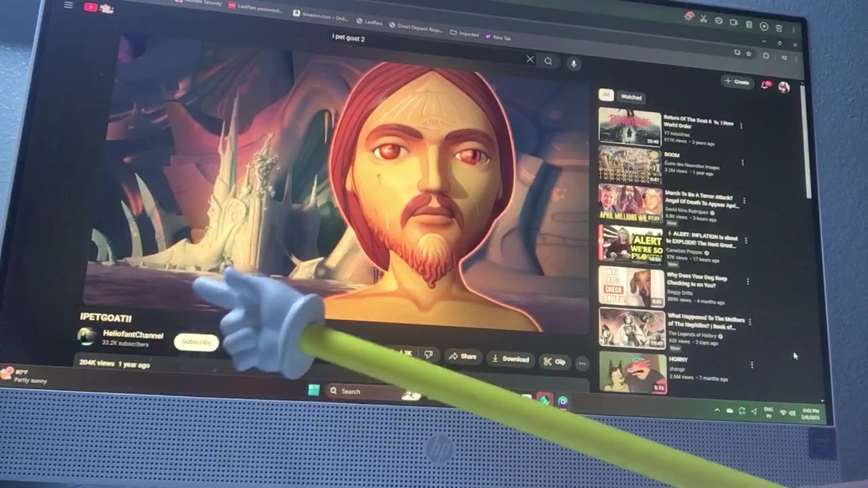Open options menu for 'Return Of The Goat II'
This screenshot has width=868, height=488.
741,125
